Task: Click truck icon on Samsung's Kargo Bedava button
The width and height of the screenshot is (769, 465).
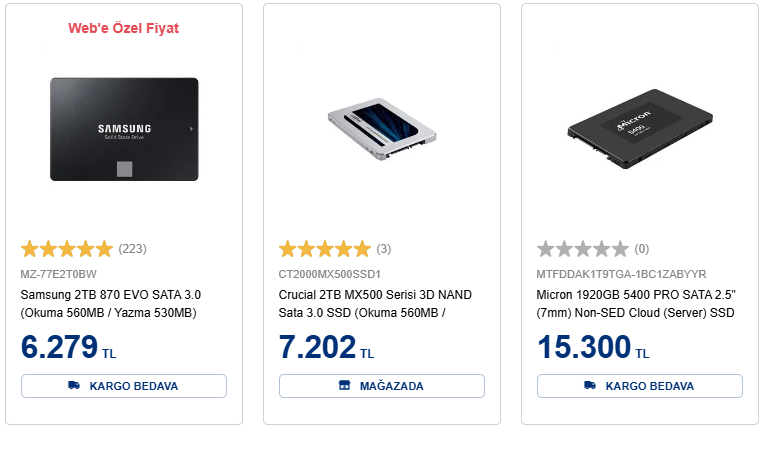Action: 74,386
